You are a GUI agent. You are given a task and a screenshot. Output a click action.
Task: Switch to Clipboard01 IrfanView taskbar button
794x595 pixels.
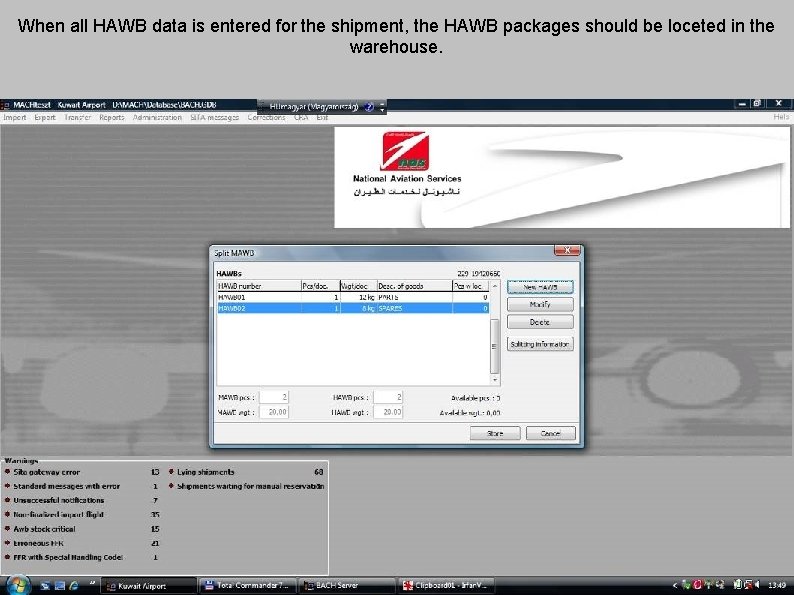pos(446,586)
